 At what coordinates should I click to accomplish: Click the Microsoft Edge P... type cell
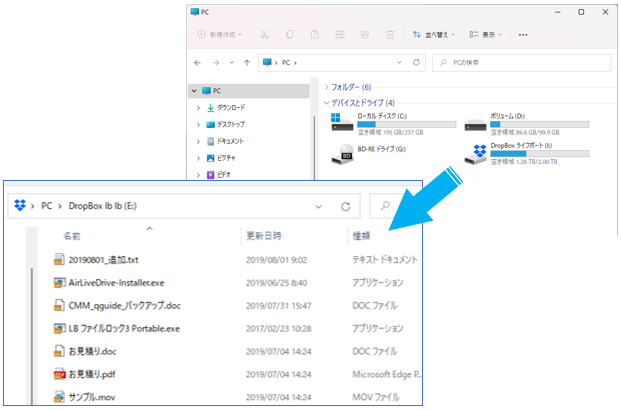coord(387,375)
